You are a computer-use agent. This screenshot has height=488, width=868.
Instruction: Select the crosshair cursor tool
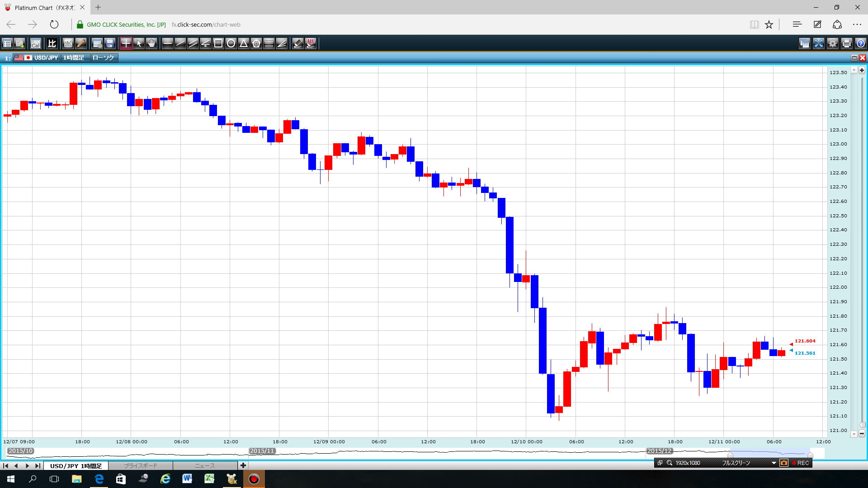point(126,43)
